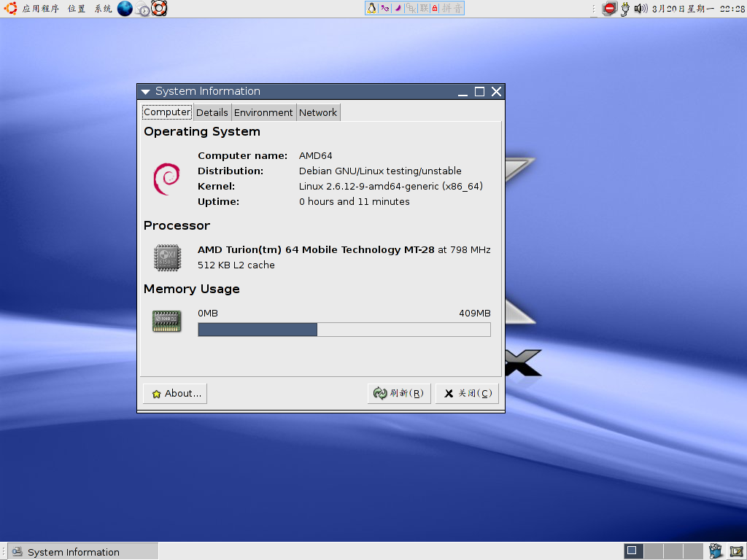The width and height of the screenshot is (747, 560).
Task: Click the purple crescent input toolbar icon
Action: tap(398, 8)
